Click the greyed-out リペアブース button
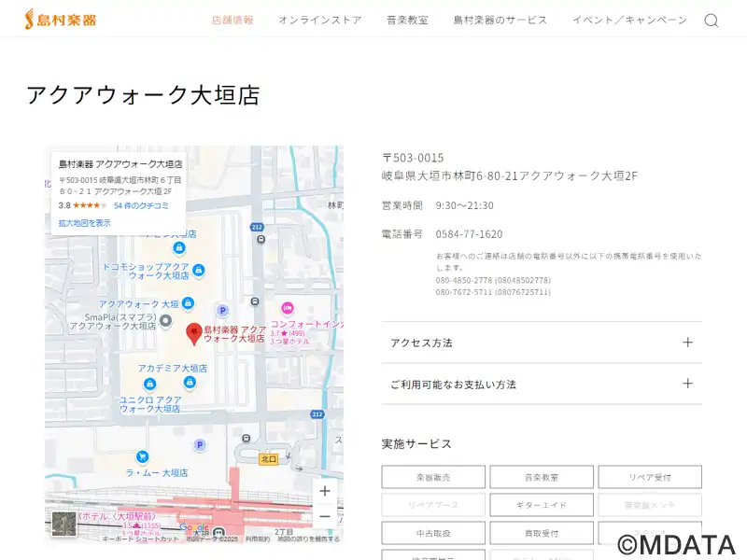 pos(433,505)
